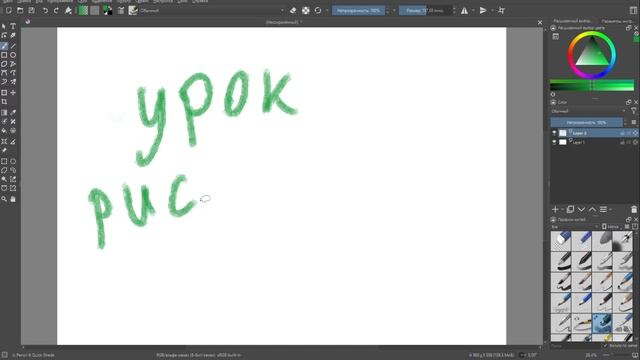Select the Color sampler eyedropper tool
Screen dimensions: 640x360
(13, 113)
